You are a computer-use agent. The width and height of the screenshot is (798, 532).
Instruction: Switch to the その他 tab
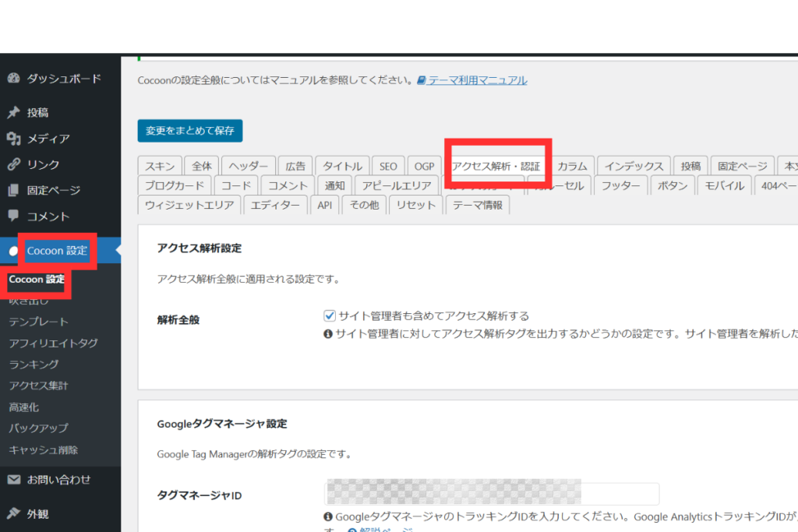(x=365, y=205)
